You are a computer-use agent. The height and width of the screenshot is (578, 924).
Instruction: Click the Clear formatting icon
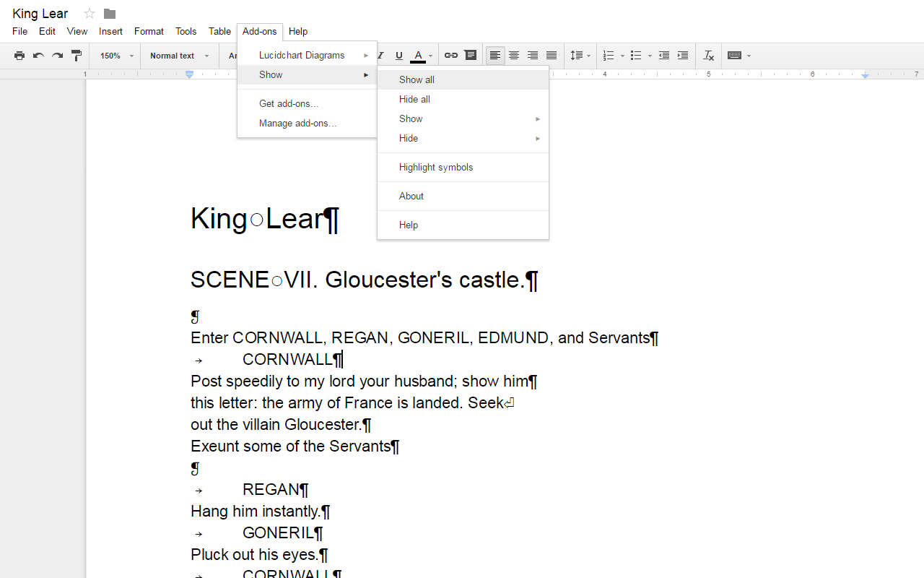coord(709,56)
